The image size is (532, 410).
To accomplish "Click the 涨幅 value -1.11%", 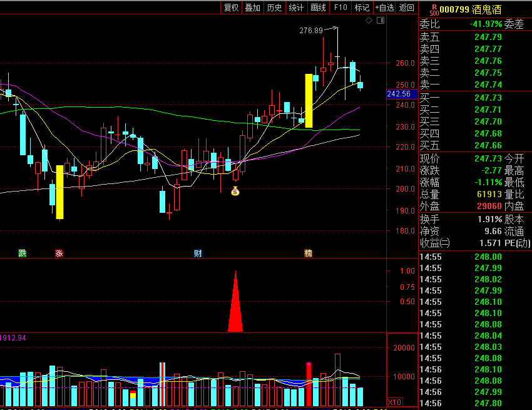I will [488, 182].
